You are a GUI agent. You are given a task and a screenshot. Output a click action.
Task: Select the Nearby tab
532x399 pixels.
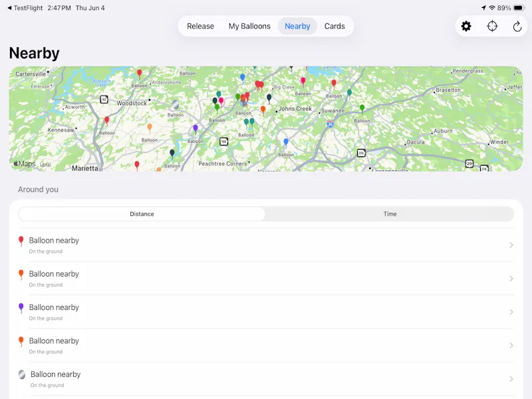click(x=297, y=26)
